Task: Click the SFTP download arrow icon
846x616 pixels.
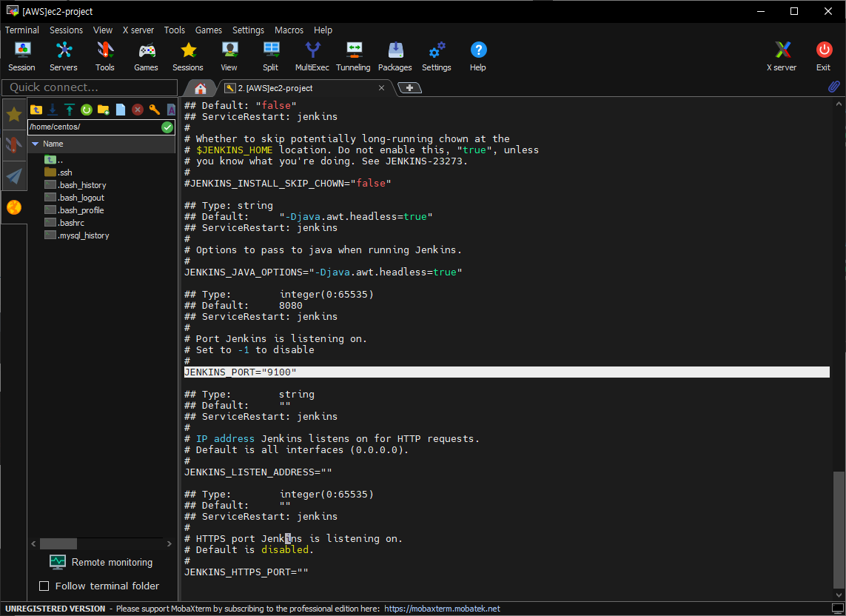Action: [x=53, y=110]
